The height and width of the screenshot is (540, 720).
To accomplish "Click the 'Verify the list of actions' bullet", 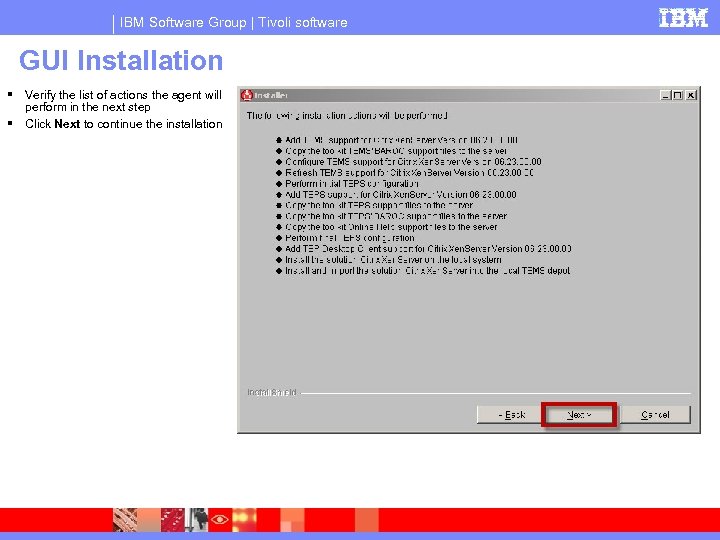I will (123, 101).
